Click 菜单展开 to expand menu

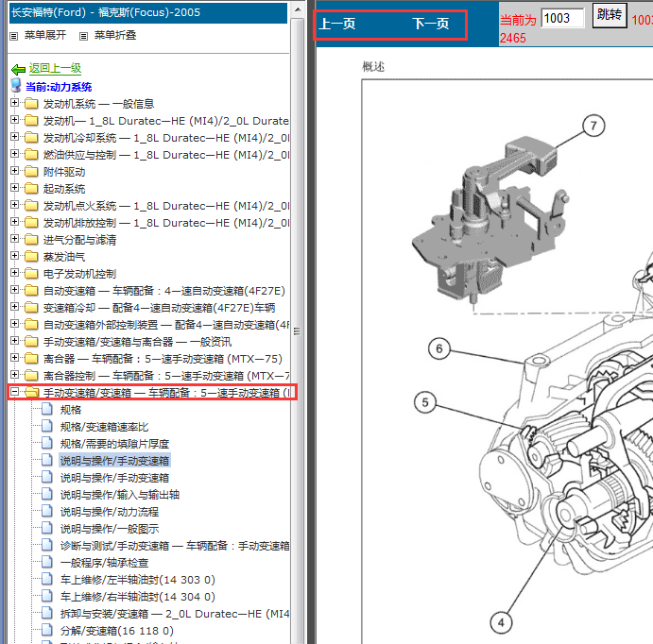45,35
